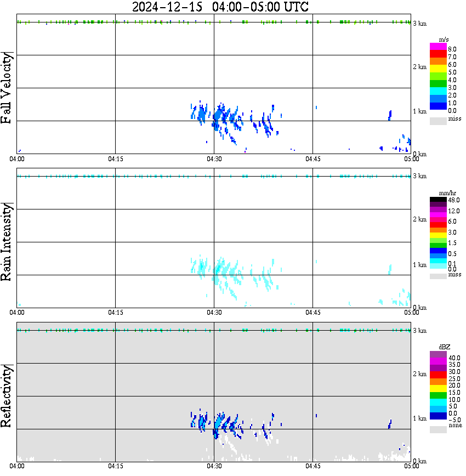Click the 2 km label of Fall Velocity panel
This screenshot has height=476, width=466.
(419, 67)
